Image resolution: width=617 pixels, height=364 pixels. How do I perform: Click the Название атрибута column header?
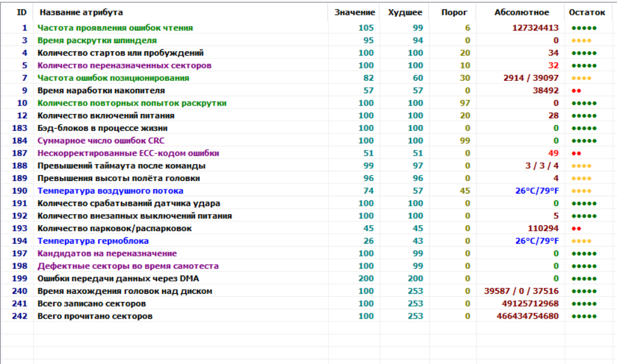[81, 12]
